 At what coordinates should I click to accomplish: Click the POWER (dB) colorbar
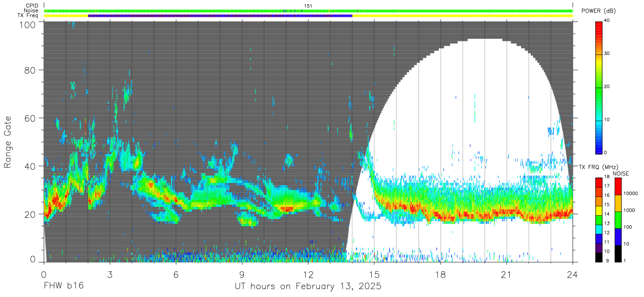coord(599,87)
